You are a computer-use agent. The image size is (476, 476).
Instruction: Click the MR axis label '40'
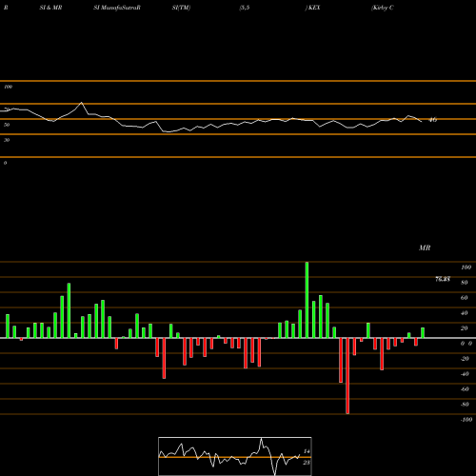click(465, 313)
